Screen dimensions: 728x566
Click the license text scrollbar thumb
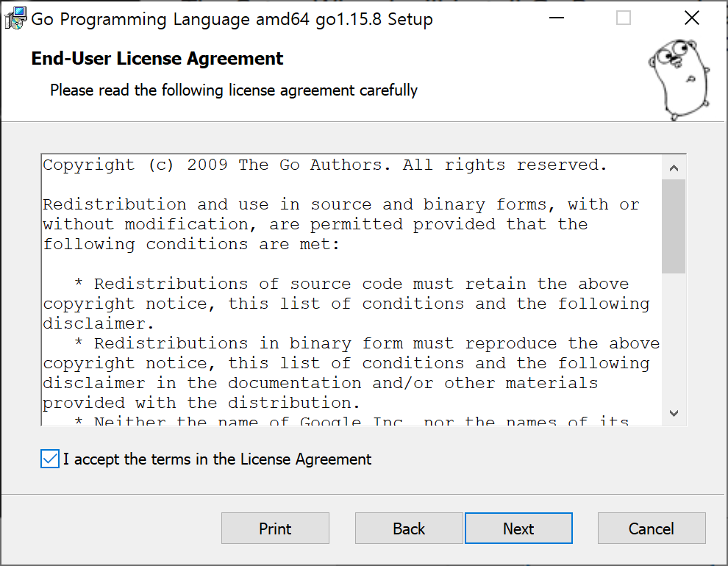[x=674, y=226]
